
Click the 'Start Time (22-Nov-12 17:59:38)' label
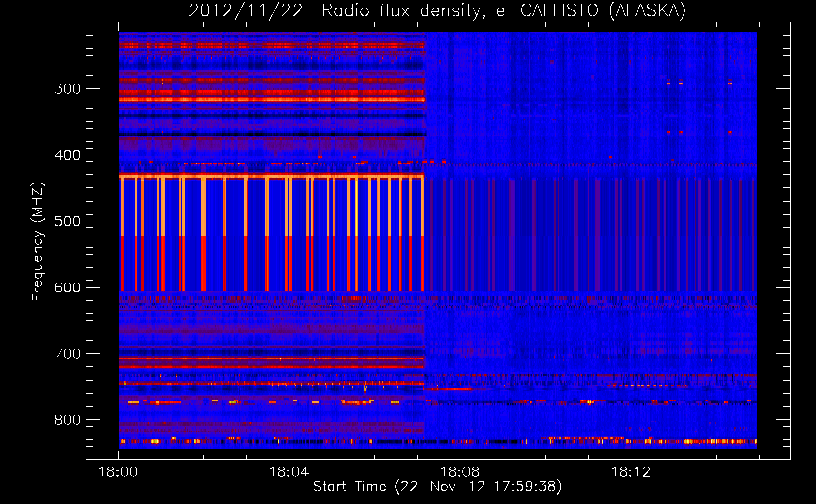tap(437, 487)
